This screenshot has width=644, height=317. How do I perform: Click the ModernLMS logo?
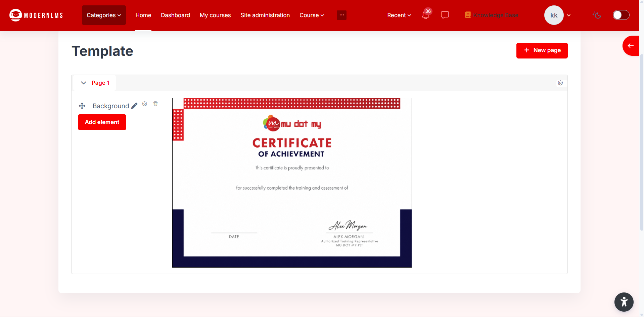[36, 15]
